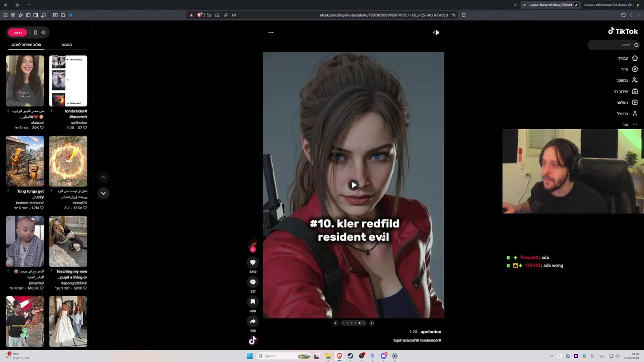Screen dimensions: 644x362
Task: Open the wedding dress video thumbnail
Action: (x=68, y=322)
